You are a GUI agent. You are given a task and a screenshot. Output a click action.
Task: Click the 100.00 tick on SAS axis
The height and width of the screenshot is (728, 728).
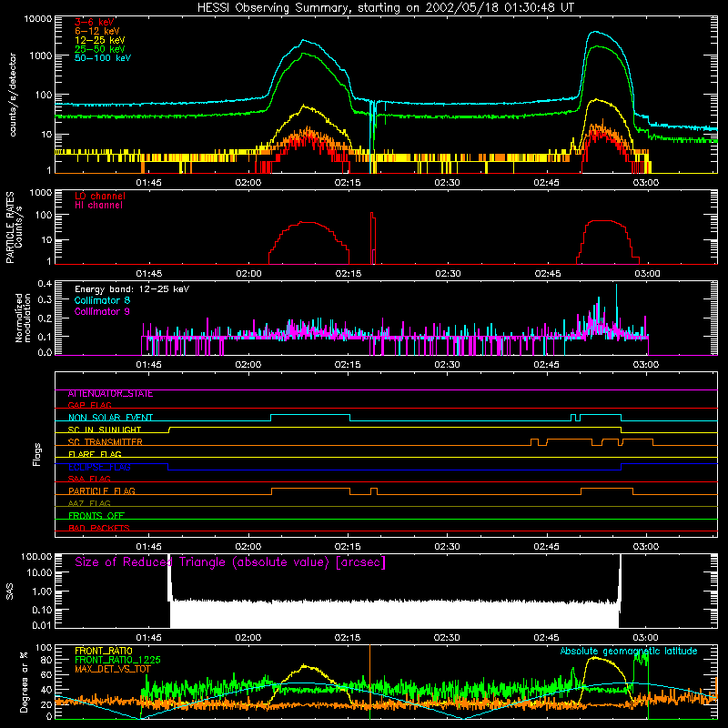pos(36,557)
